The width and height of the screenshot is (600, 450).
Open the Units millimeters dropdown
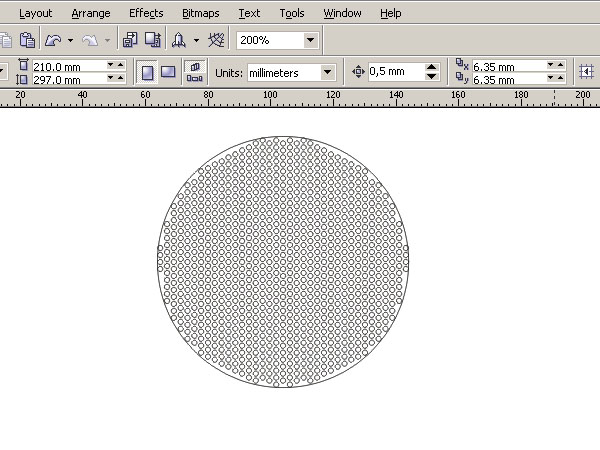[328, 72]
